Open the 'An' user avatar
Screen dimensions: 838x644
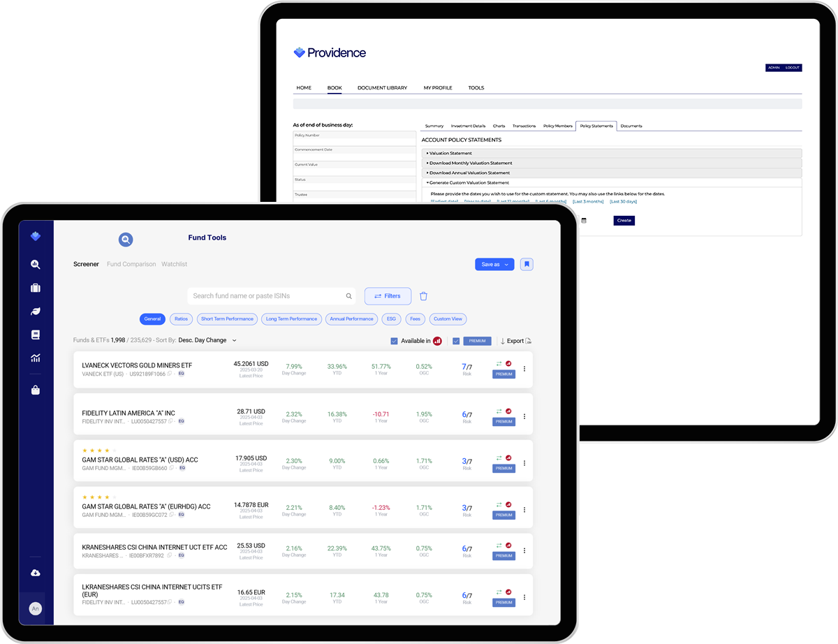[x=36, y=608]
